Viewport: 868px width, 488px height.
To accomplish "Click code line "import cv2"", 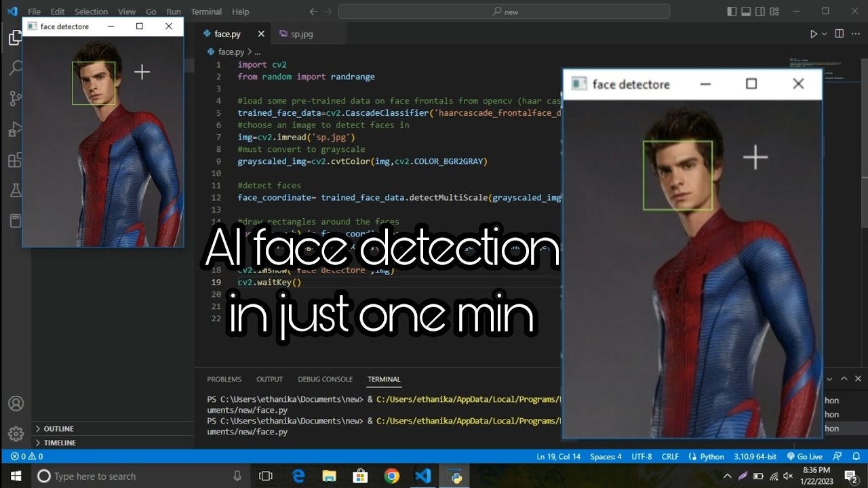I will point(262,64).
